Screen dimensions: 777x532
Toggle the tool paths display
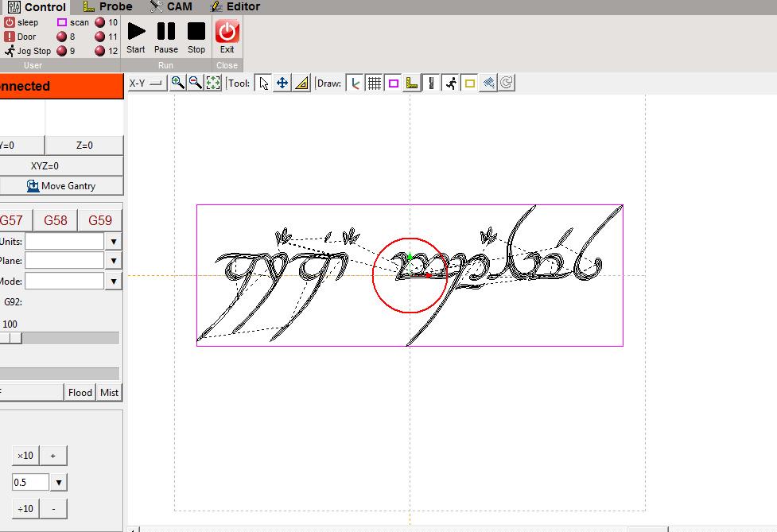432,83
